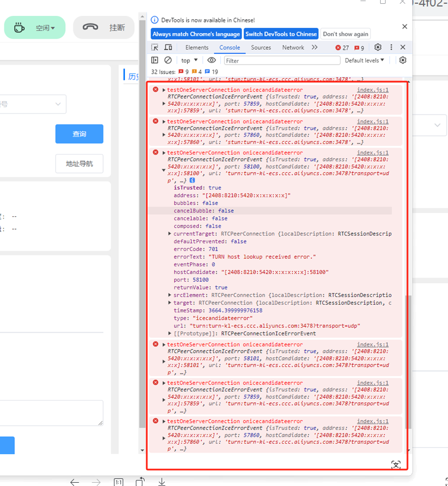Expand the [[Prototype]] entry

tap(169, 334)
